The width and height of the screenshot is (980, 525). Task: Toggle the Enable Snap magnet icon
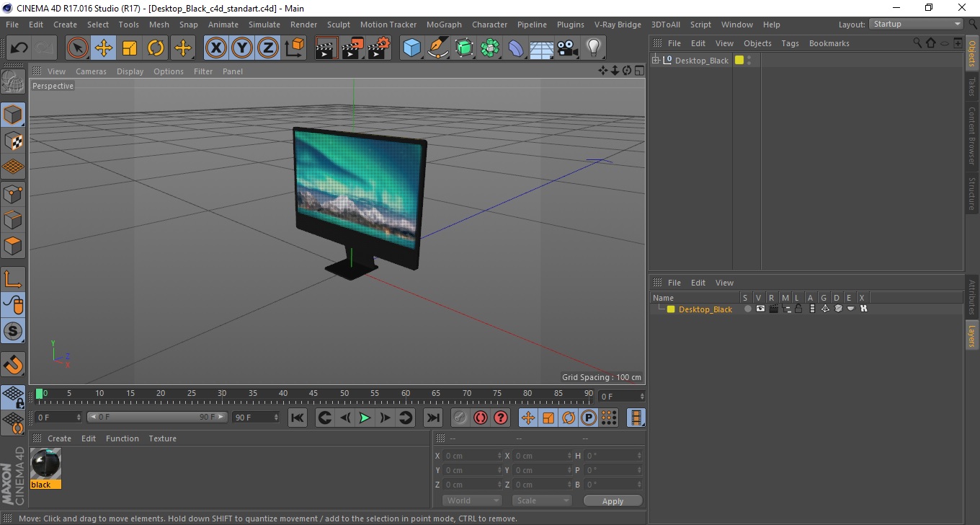point(13,364)
